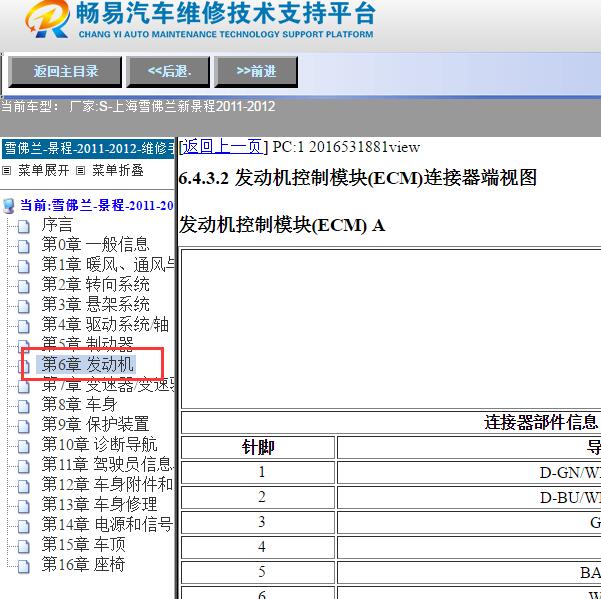This screenshot has height=599, width=601.
Task: Click pin number 2 cell
Action: (x=258, y=497)
